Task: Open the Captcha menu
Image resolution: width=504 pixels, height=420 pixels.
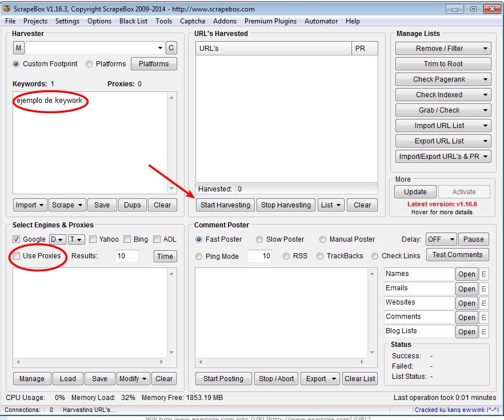Action: 192,21
